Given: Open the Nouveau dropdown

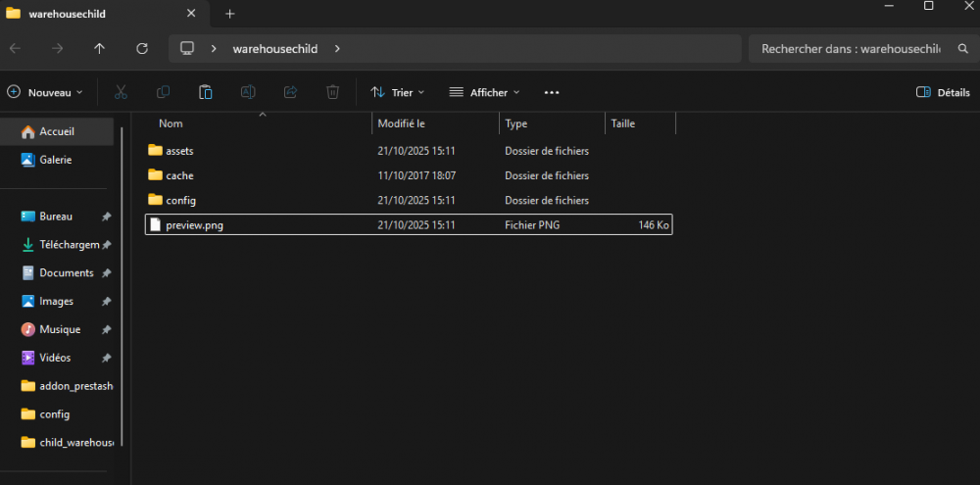Looking at the screenshot, I should point(45,92).
